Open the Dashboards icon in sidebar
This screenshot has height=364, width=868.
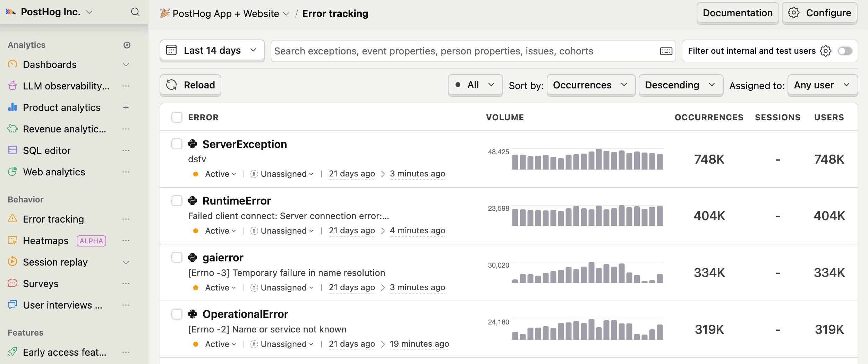click(12, 64)
